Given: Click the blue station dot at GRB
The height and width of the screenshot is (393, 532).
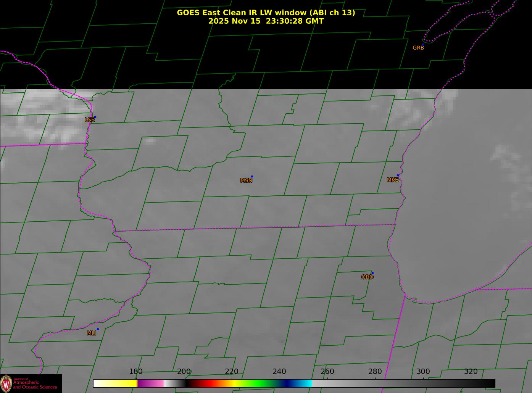Looking at the screenshot, I should (423, 44).
